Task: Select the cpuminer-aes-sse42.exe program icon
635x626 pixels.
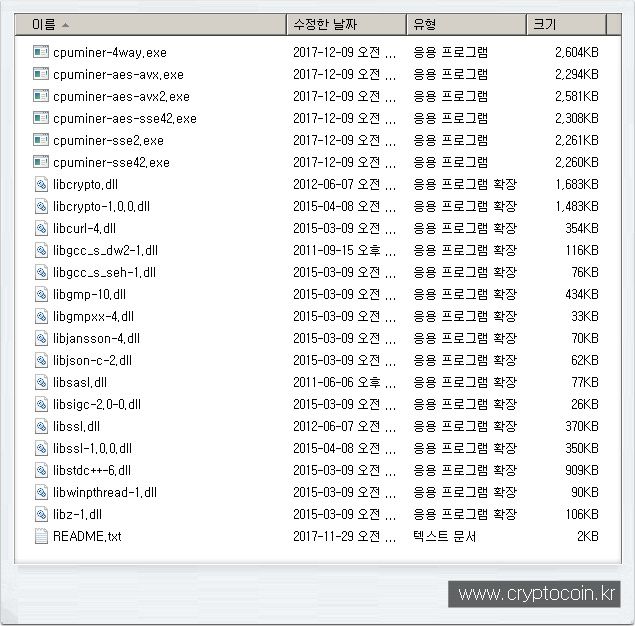Action: point(41,118)
